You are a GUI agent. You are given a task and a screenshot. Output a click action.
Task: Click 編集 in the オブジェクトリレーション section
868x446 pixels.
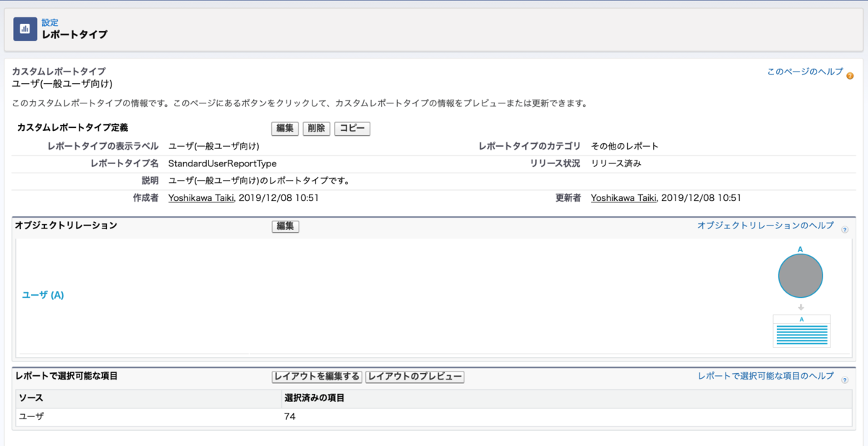[x=285, y=226]
